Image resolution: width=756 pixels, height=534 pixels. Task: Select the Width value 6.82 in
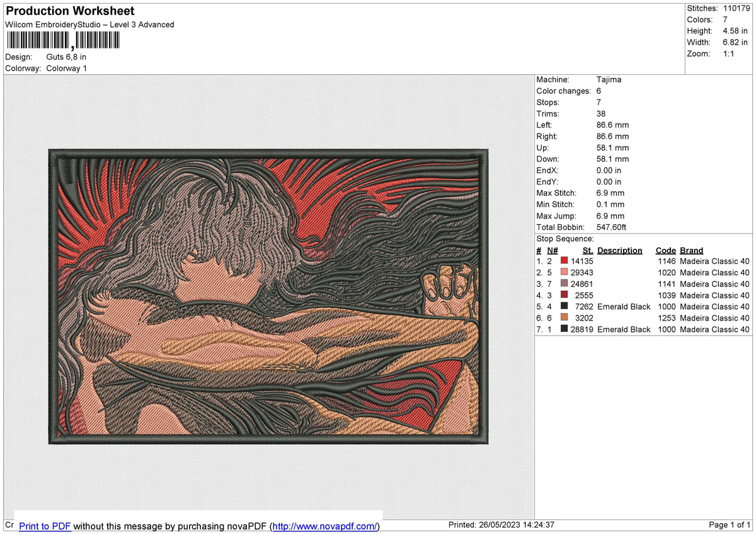(735, 42)
